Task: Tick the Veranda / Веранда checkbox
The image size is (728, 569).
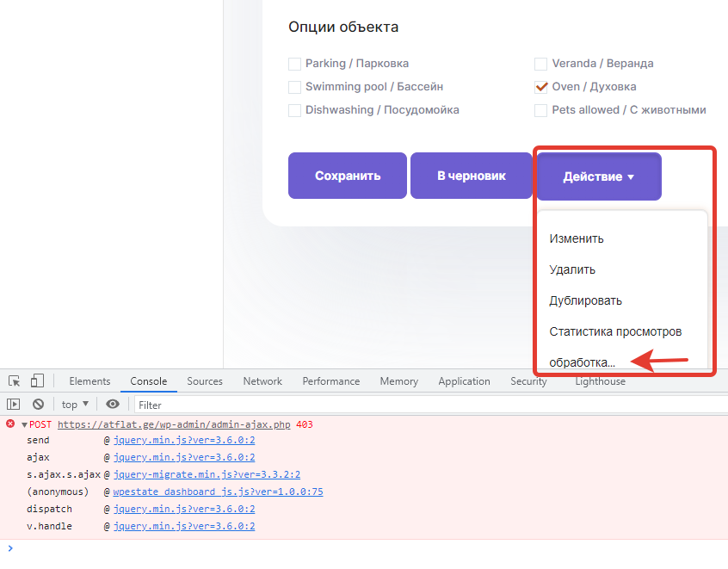Action: pyautogui.click(x=540, y=64)
